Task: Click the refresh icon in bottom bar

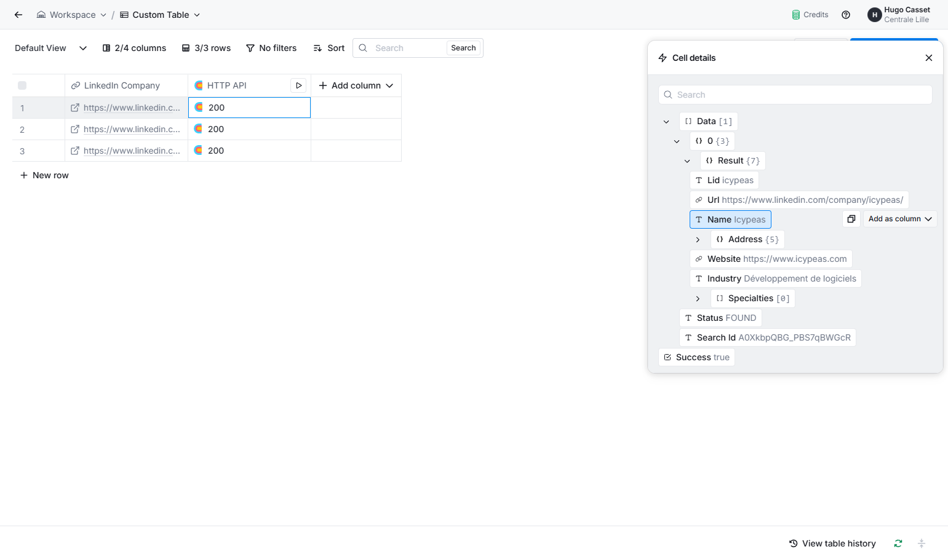Action: pyautogui.click(x=898, y=543)
